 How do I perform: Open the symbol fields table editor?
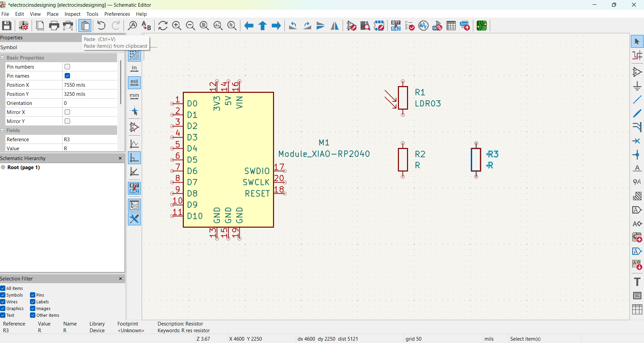coord(451,26)
